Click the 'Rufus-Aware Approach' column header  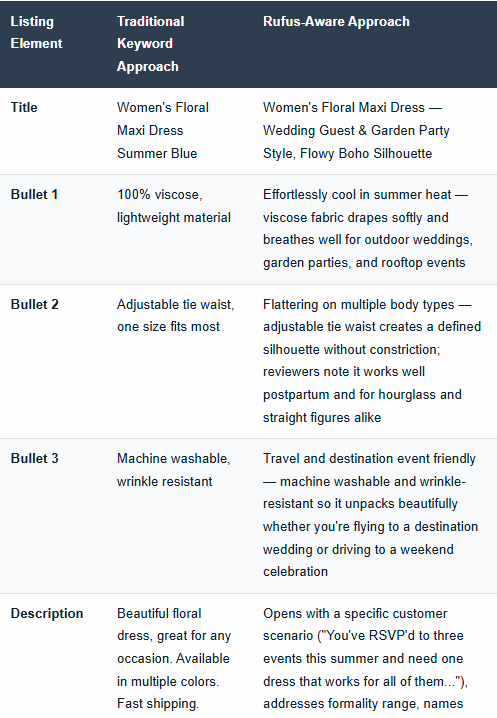(336, 22)
